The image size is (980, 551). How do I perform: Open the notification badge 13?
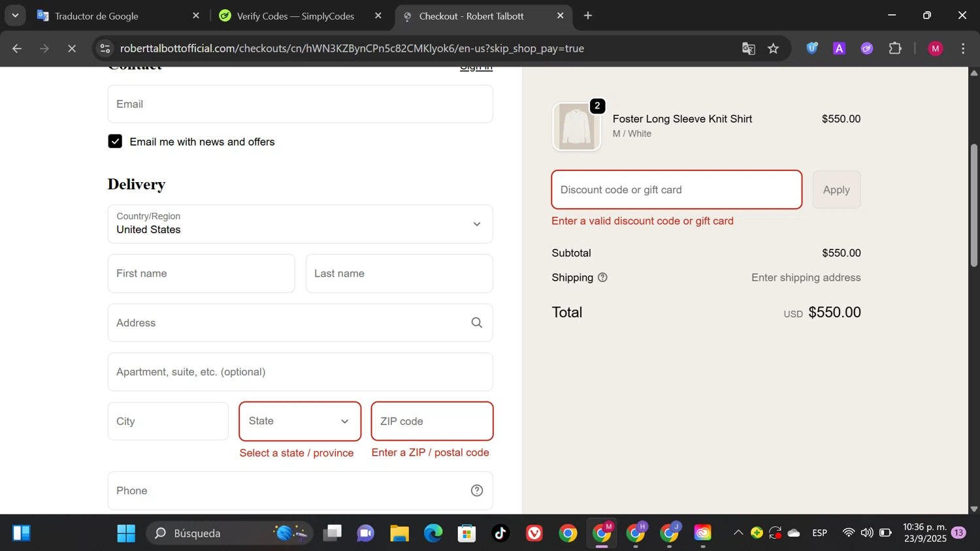(958, 533)
